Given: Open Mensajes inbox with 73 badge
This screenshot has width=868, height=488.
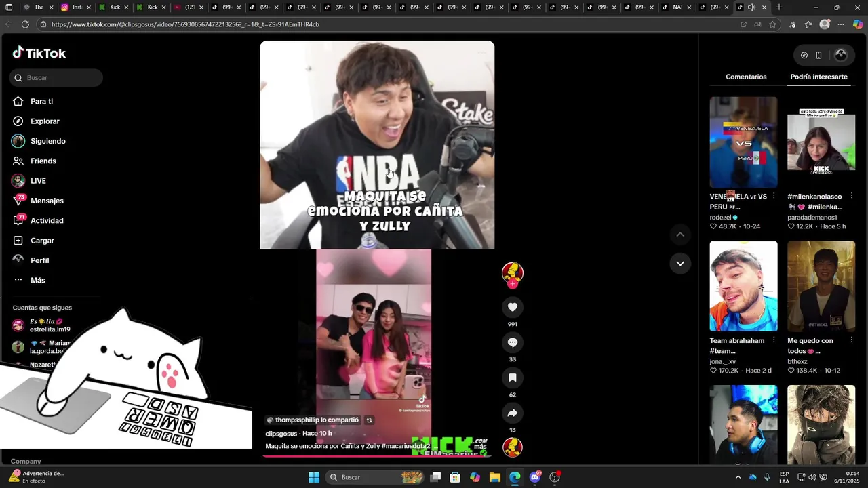Looking at the screenshot, I should click(x=38, y=201).
